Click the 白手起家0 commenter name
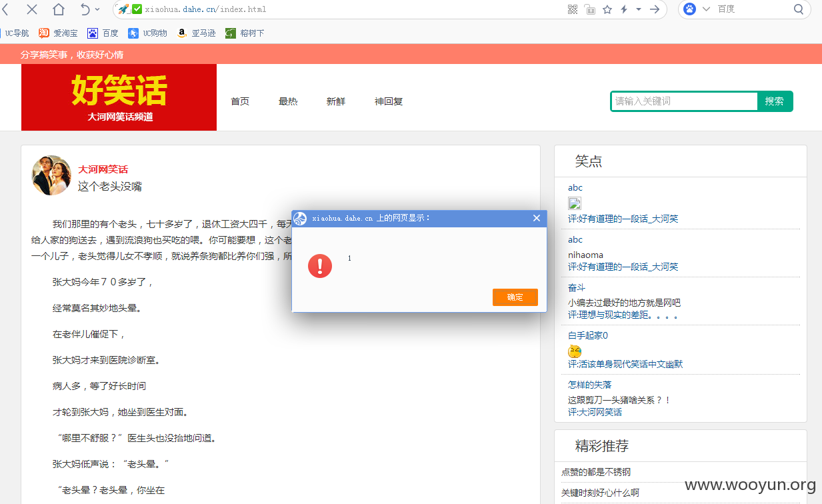This screenshot has width=822, height=504. [588, 335]
